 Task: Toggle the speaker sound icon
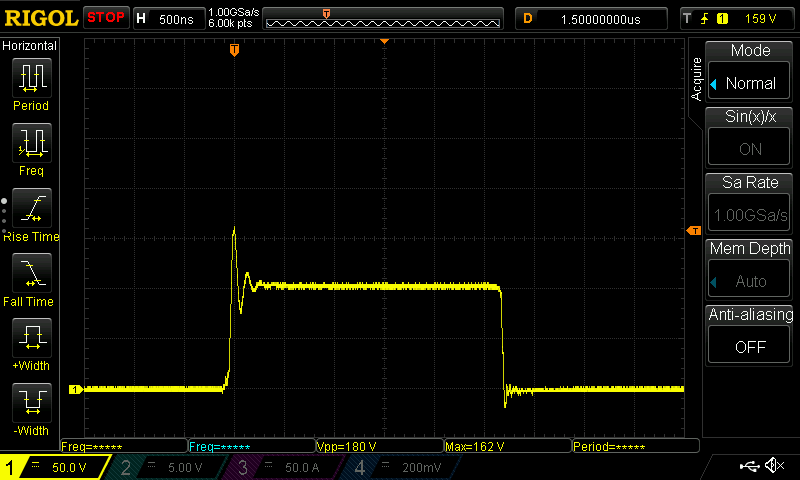[x=773, y=466]
